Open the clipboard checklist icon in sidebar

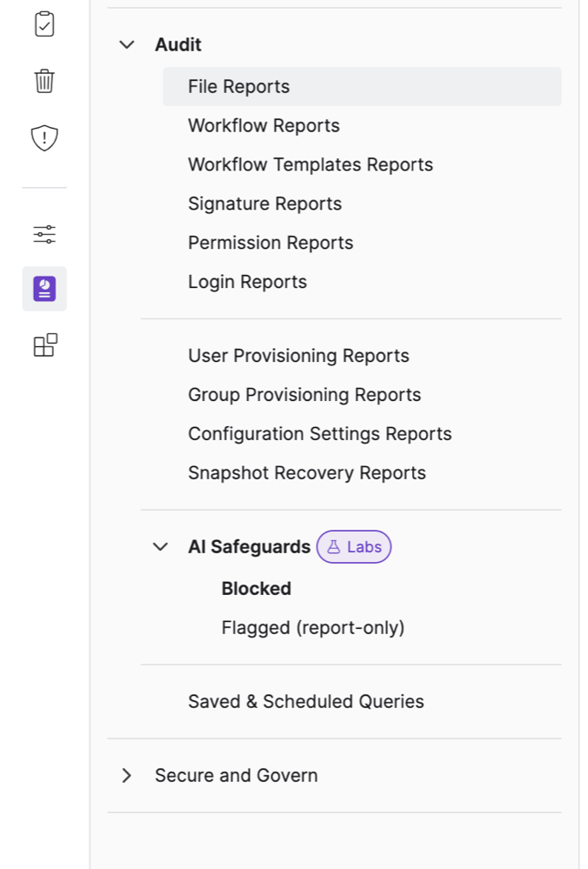pyautogui.click(x=44, y=24)
